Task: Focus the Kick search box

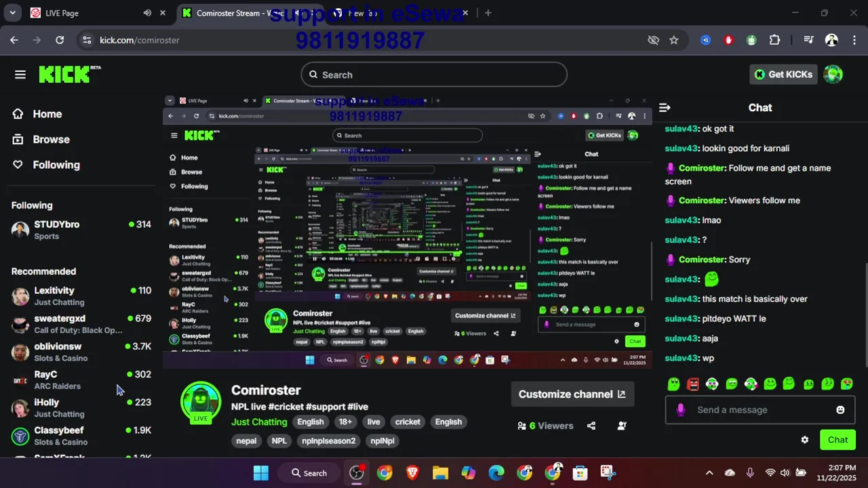Action: (434, 75)
